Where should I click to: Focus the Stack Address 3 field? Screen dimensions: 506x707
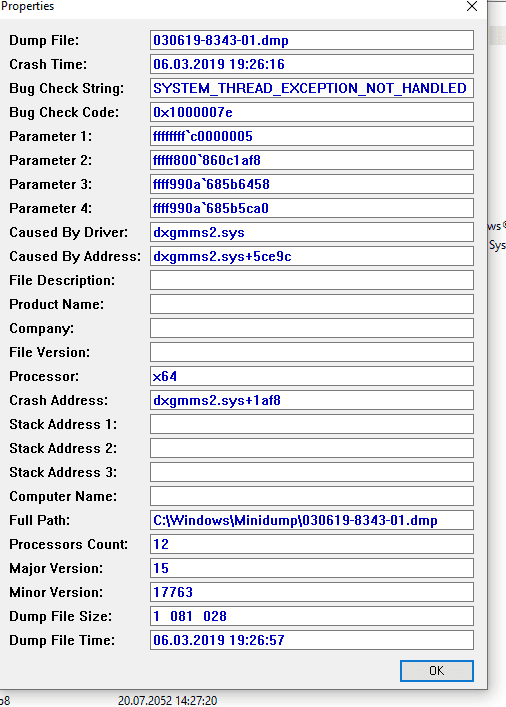pos(312,472)
